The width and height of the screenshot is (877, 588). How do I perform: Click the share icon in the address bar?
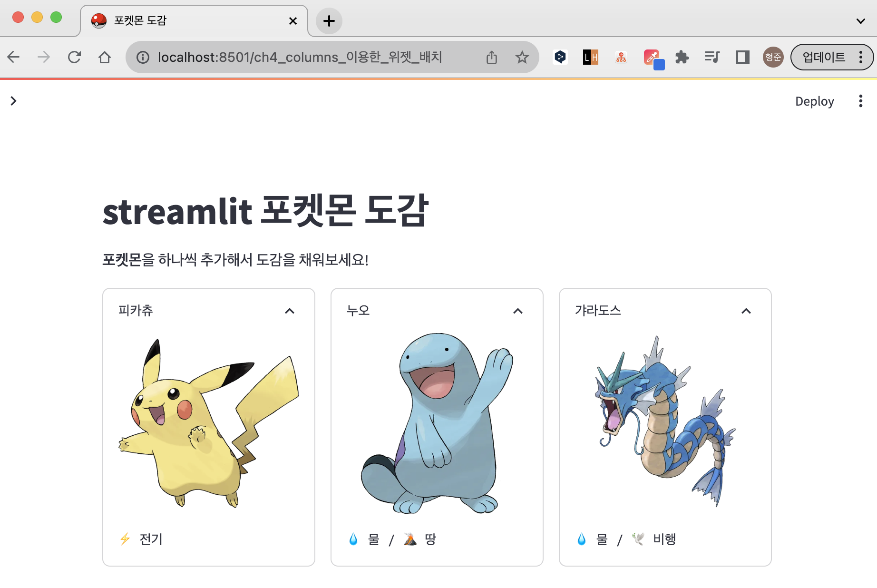pyautogui.click(x=492, y=58)
